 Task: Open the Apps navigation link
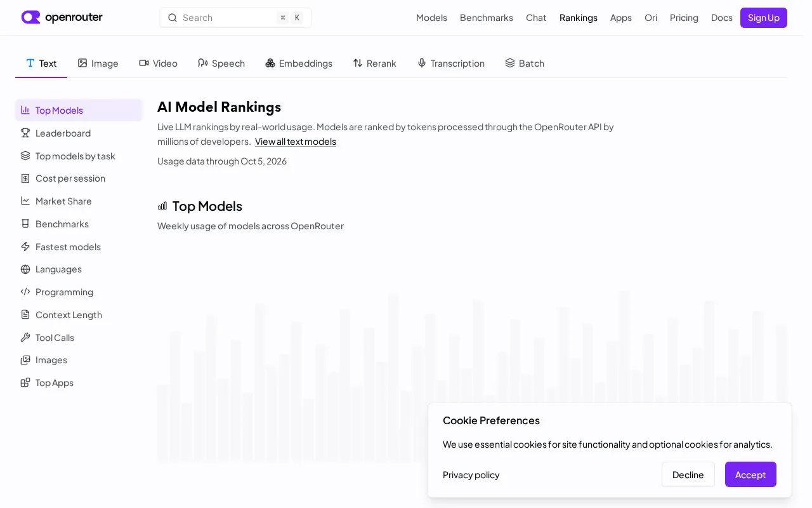click(621, 18)
